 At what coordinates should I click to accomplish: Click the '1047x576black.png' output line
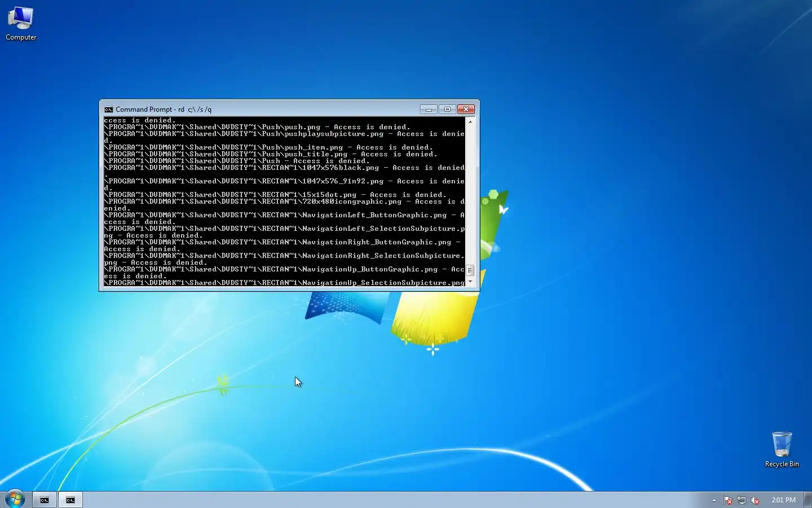click(x=284, y=168)
